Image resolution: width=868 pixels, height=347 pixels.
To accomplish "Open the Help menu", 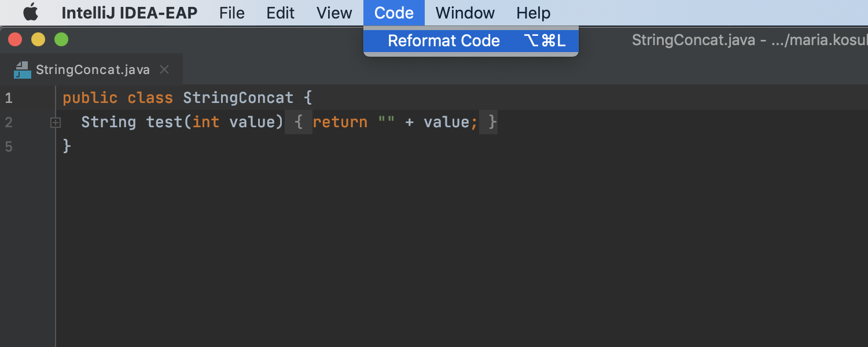I will (x=533, y=13).
